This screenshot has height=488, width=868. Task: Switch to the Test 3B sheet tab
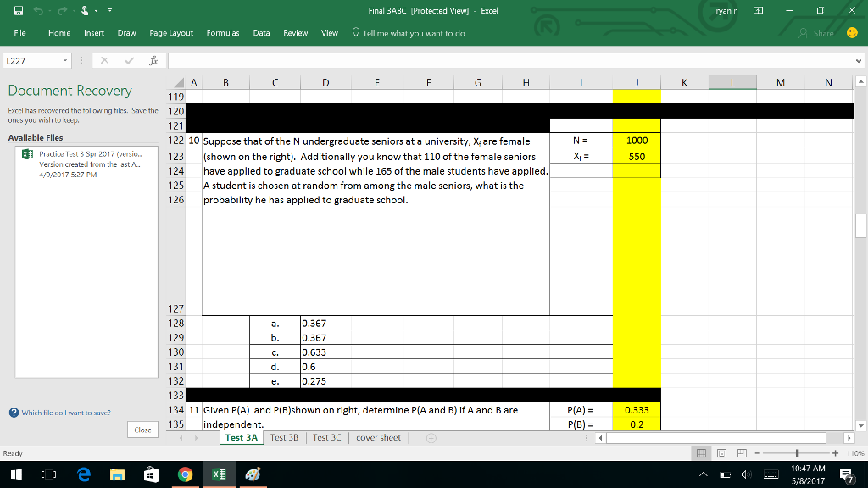click(x=285, y=437)
